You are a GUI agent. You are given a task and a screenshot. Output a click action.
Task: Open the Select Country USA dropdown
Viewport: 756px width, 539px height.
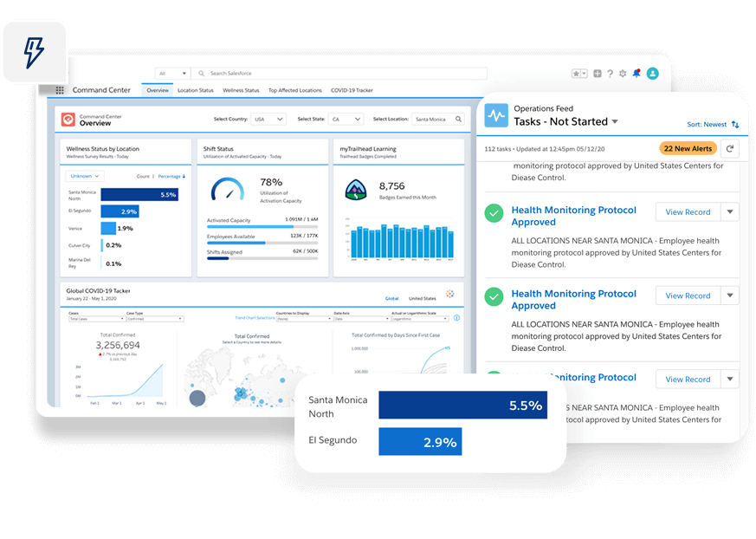click(x=268, y=120)
